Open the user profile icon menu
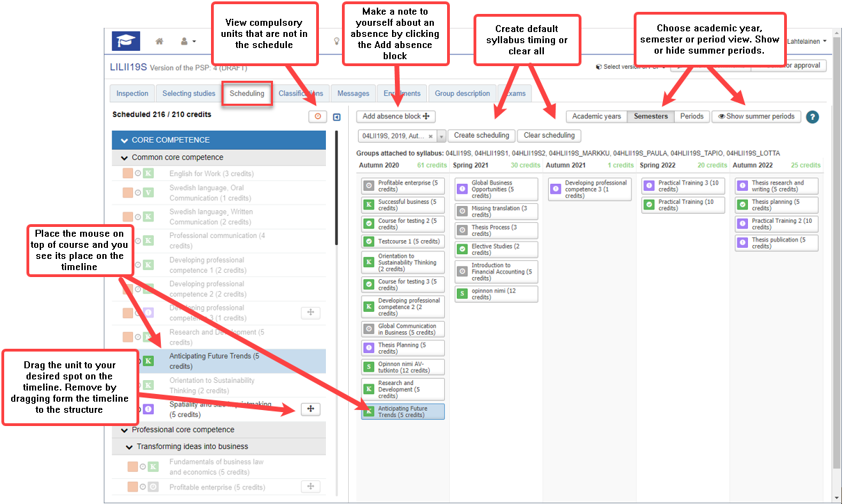 point(187,41)
